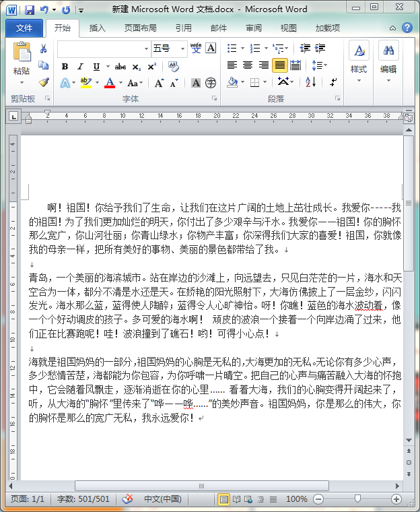Click Grow Font icon
420x512 pixels.
click(159, 83)
